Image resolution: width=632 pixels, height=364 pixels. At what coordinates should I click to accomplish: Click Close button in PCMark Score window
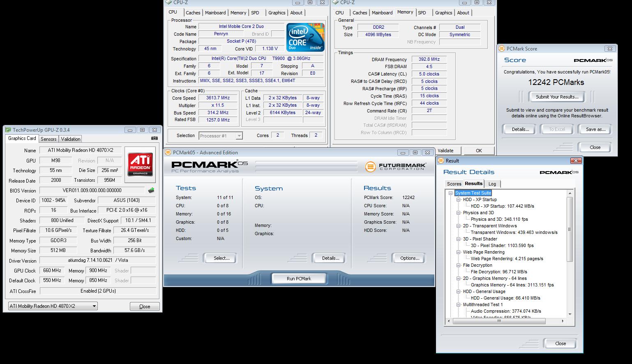click(x=595, y=147)
